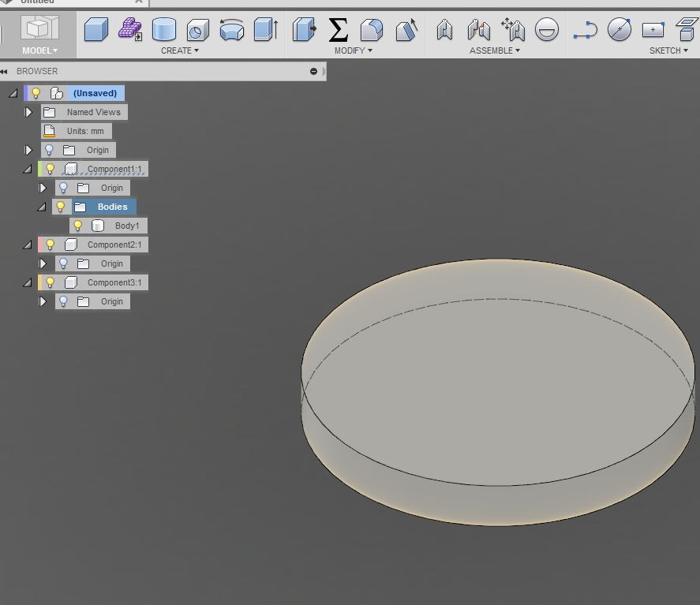Click the green color bar beside Component1:1
The width and height of the screenshot is (700, 605).
click(39, 168)
